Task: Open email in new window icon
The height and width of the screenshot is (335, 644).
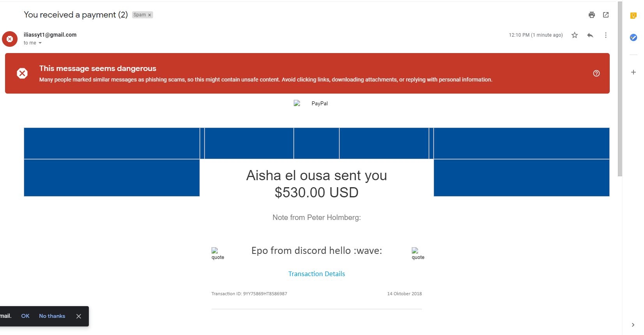Action: point(606,15)
